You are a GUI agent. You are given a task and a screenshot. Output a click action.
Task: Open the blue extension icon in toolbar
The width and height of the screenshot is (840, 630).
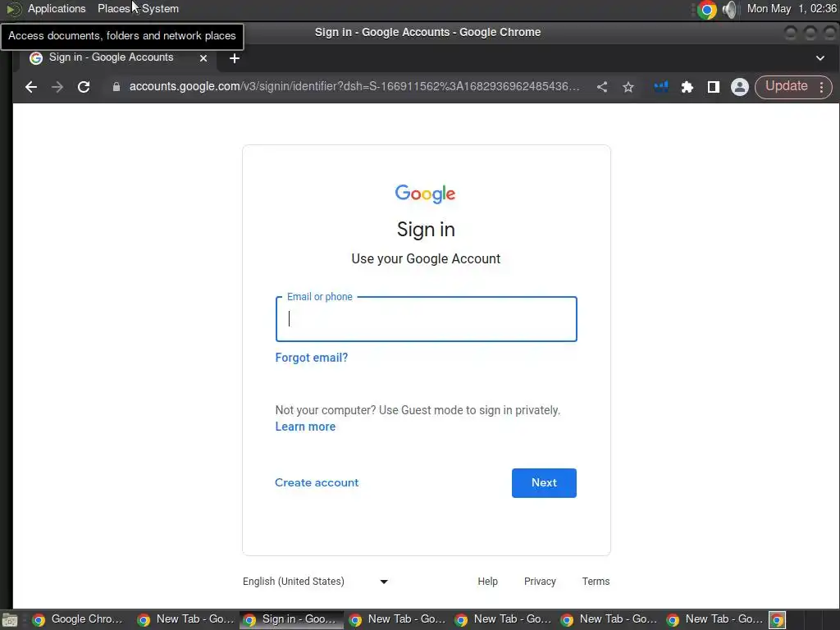point(661,87)
